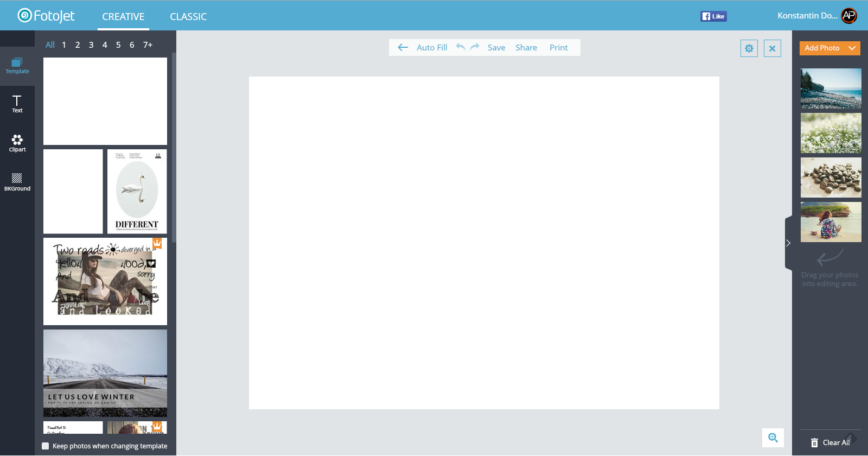Select the blank landscape template
Image resolution: width=868 pixels, height=456 pixels.
point(105,102)
